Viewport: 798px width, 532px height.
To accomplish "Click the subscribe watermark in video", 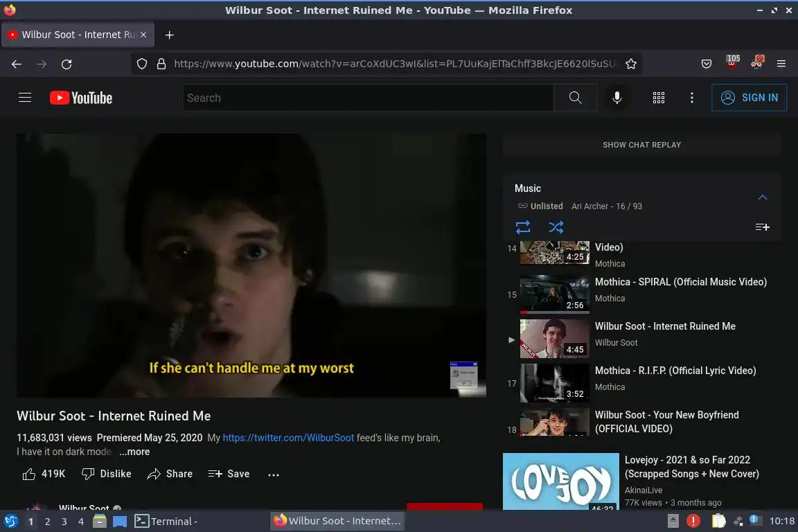I will click(463, 375).
